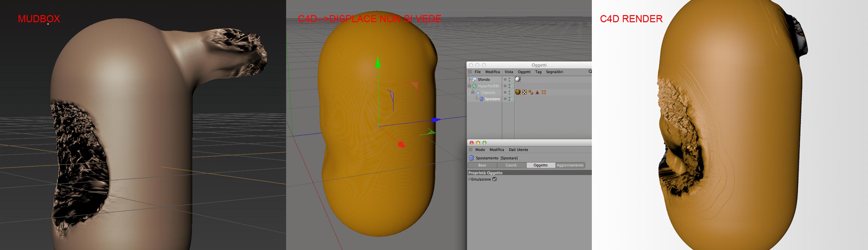Select the two orange spheres tag on Capsula
Viewport: 868px width, 250px height.
[x=531, y=92]
